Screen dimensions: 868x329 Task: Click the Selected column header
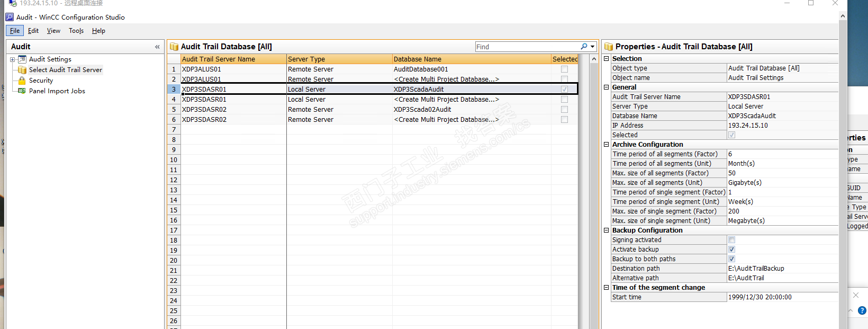coord(565,59)
